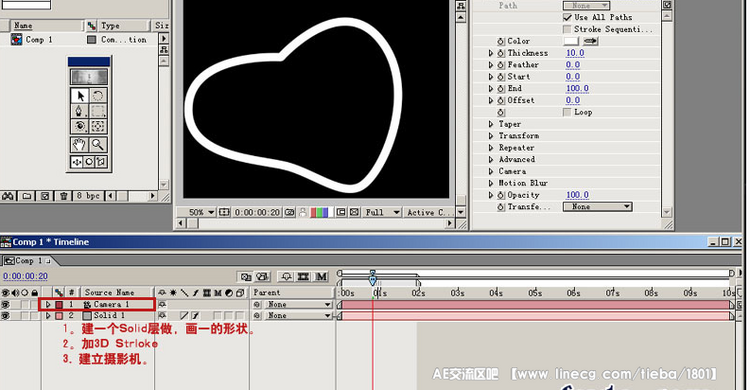Hide the Camera 1 layer eye
The width and height of the screenshot is (750, 390).
click(x=5, y=304)
